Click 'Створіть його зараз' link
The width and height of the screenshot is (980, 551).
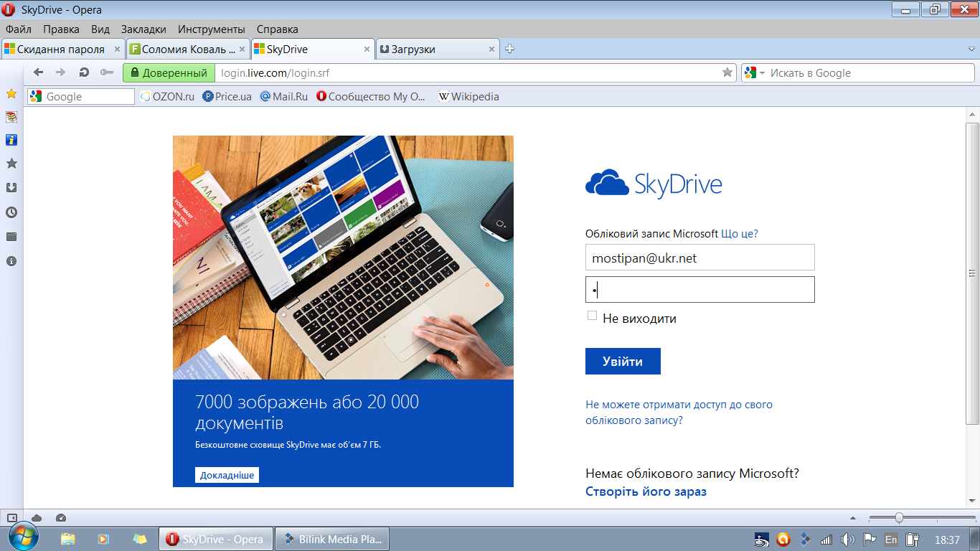646,491
